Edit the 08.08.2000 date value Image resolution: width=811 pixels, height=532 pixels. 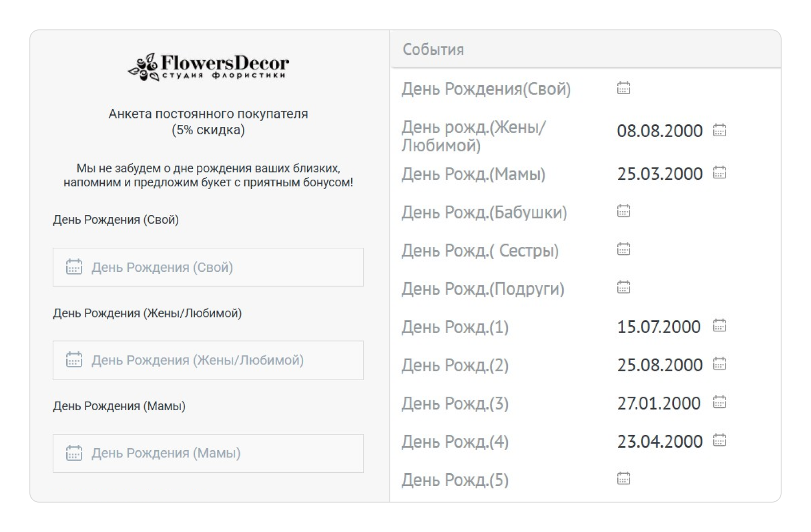tap(659, 131)
